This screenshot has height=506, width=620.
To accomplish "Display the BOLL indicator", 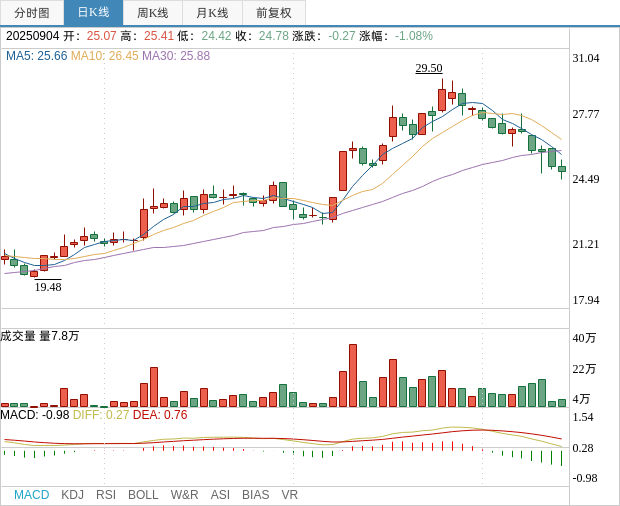I will tap(143, 495).
